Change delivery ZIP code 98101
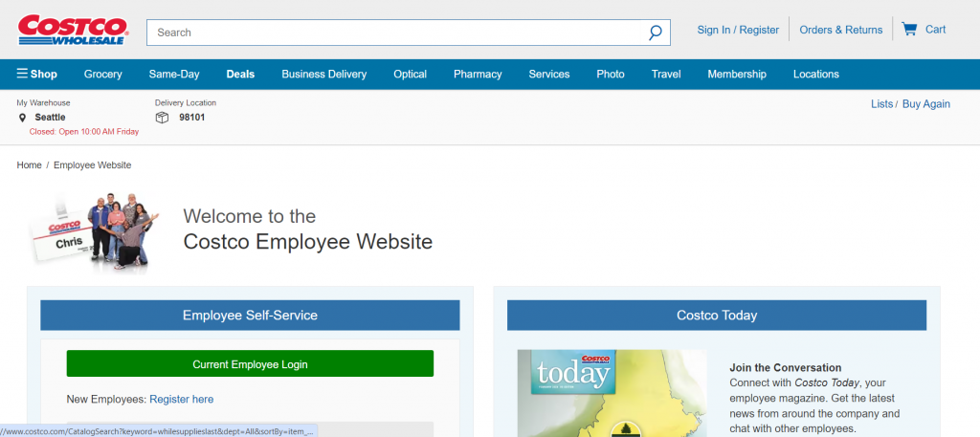 pyautogui.click(x=191, y=118)
